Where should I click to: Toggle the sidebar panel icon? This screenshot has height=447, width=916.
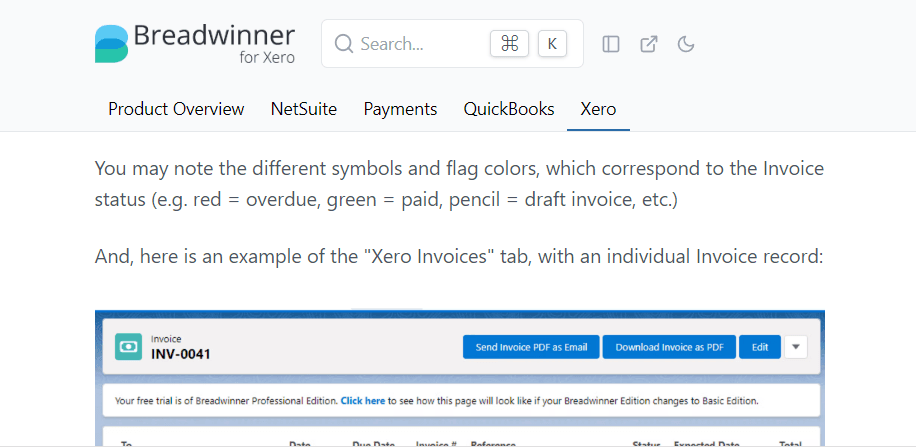611,44
